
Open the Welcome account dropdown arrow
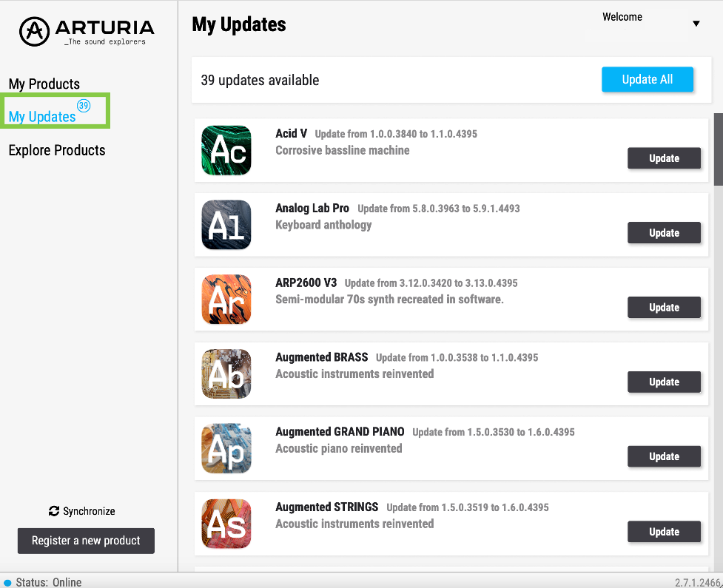696,24
